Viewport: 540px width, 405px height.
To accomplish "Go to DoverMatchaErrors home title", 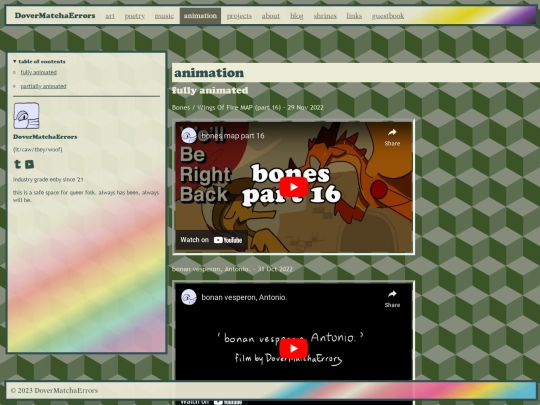I will click(55, 15).
